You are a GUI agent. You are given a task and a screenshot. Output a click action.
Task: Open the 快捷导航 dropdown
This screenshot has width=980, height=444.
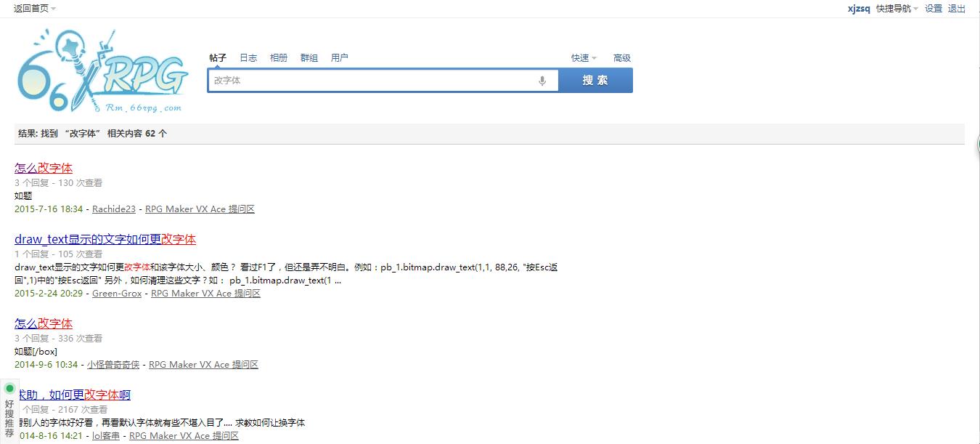pyautogui.click(x=897, y=9)
